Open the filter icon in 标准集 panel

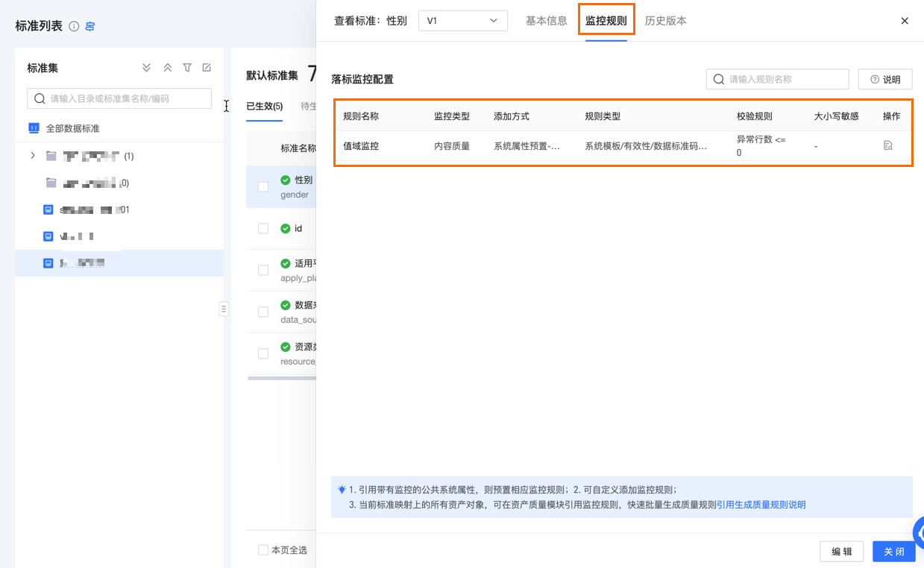coord(187,68)
